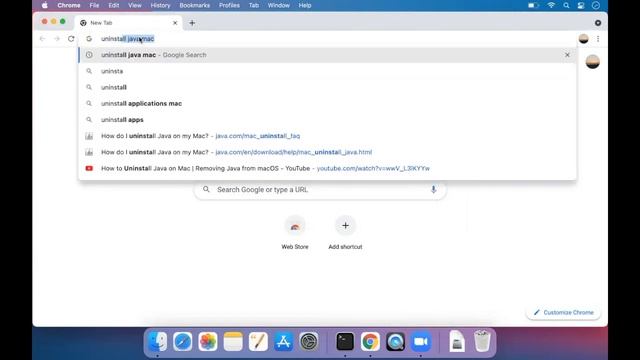This screenshot has height=360, width=640.
Task: Click the icon at the tab strip's right end
Action: 598,23
